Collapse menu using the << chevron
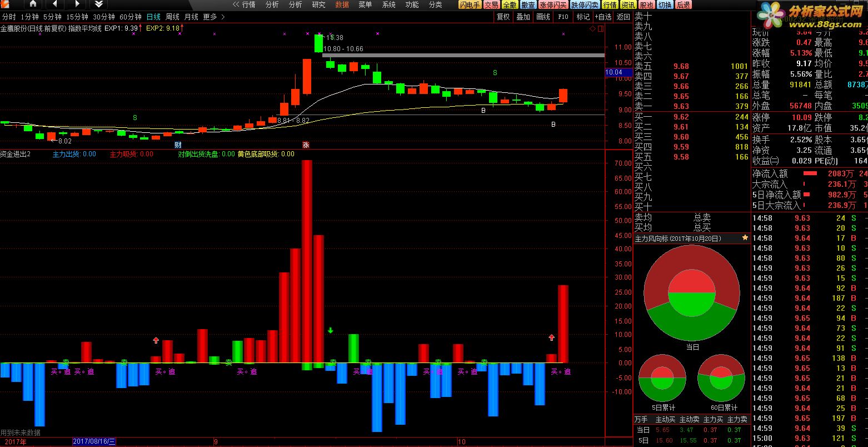This screenshot has width=868, height=447. click(x=236, y=4)
